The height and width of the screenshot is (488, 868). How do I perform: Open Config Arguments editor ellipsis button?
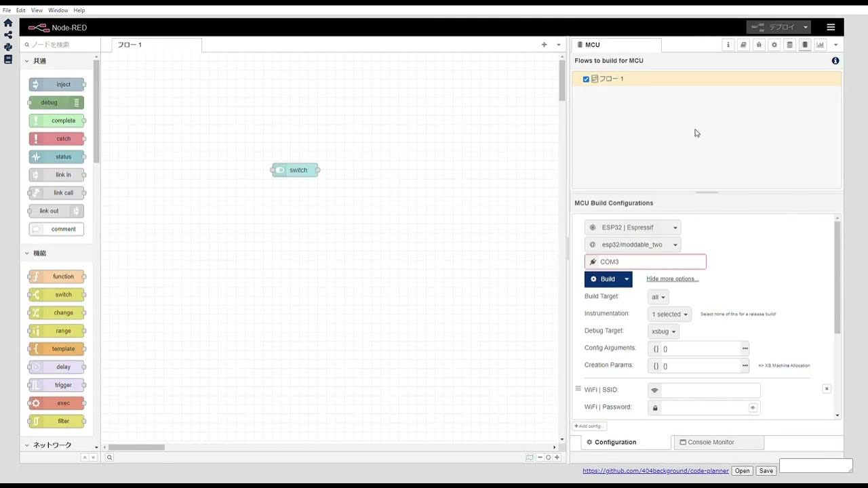coord(745,348)
